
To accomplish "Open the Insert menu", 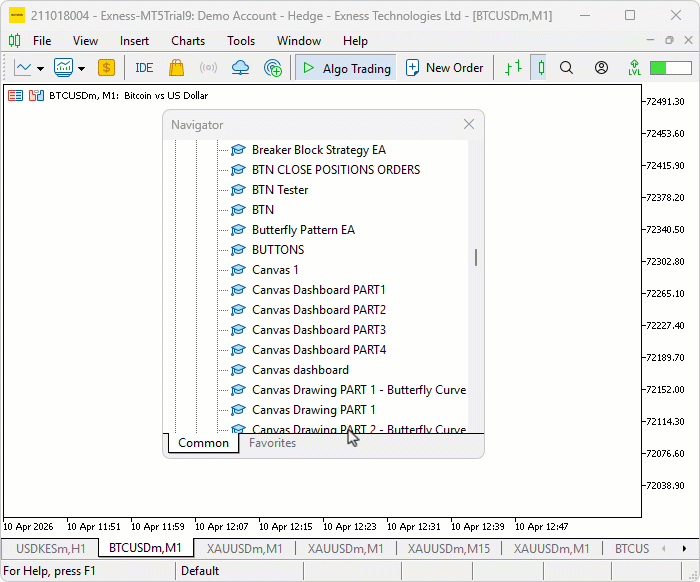I will 134,41.
